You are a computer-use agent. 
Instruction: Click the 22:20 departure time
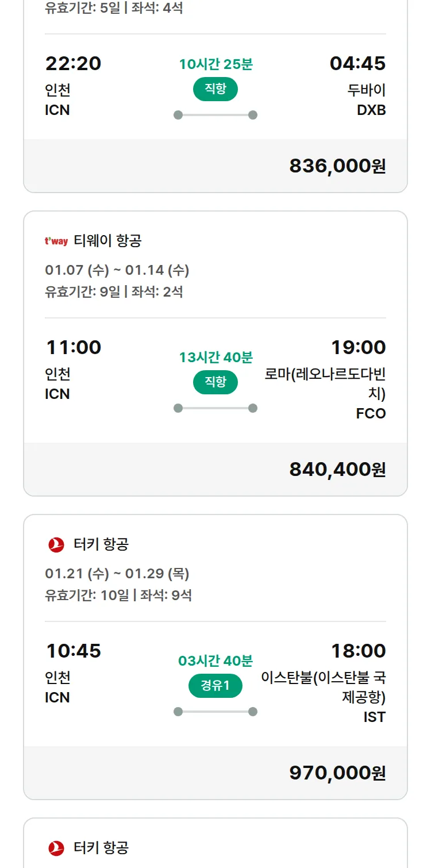[74, 63]
